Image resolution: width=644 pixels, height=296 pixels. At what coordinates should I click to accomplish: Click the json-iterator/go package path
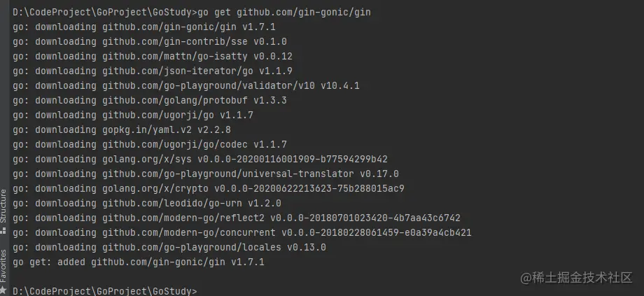pyautogui.click(x=178, y=71)
